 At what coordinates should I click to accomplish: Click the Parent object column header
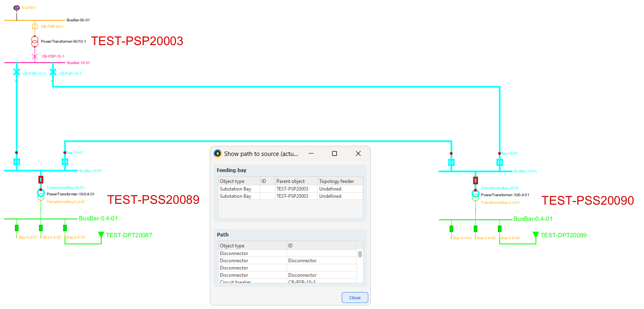[x=296, y=181]
